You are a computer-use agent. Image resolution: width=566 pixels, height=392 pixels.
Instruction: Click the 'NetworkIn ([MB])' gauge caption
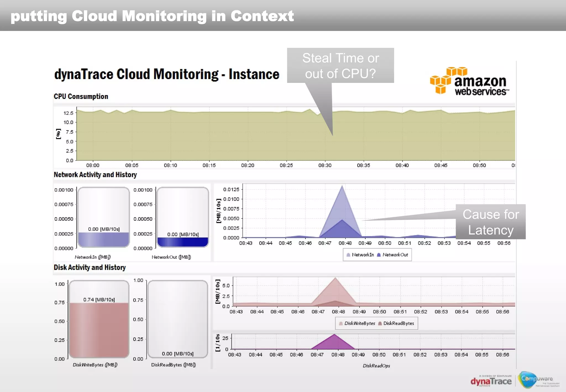click(x=93, y=257)
